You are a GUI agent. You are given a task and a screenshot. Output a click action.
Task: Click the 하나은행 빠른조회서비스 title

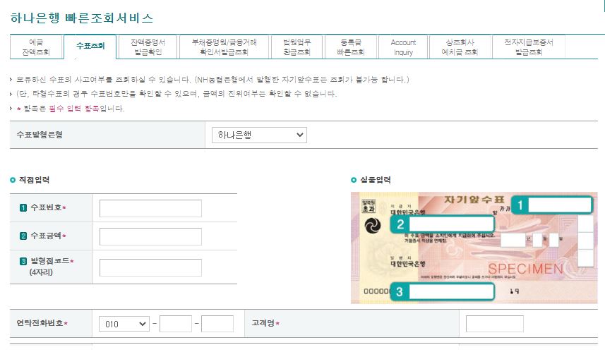[81, 18]
